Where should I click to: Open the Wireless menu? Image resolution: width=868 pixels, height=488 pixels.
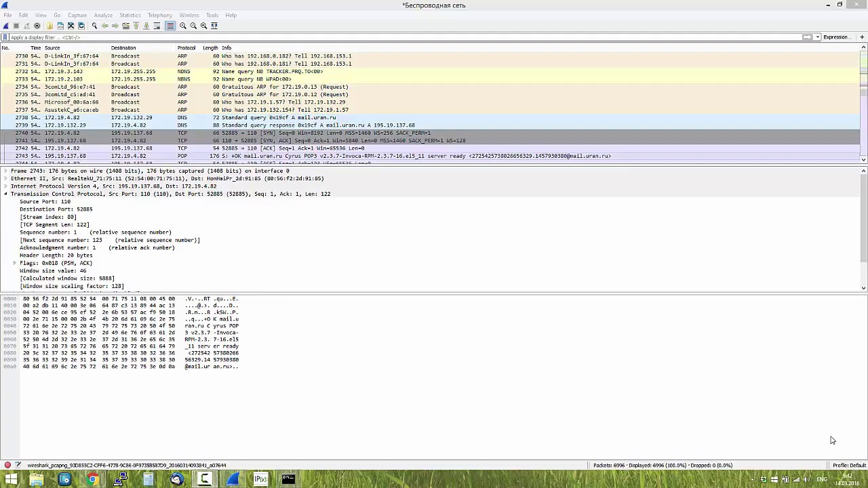[189, 15]
